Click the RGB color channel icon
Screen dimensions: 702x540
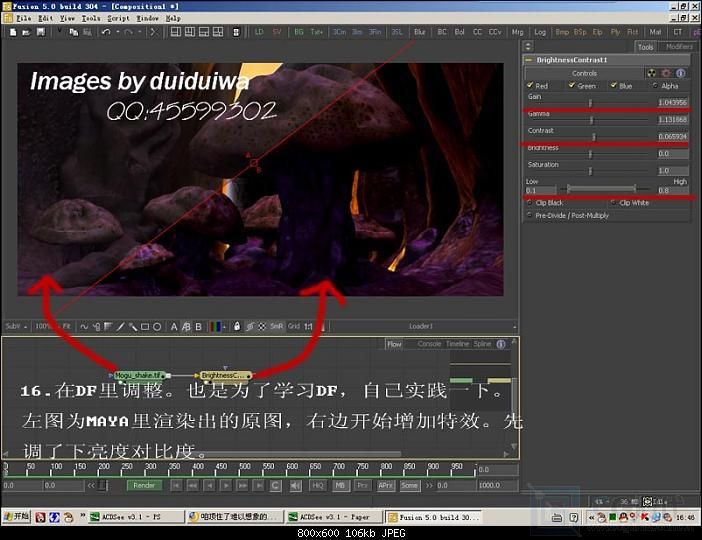pyautogui.click(x=215, y=327)
